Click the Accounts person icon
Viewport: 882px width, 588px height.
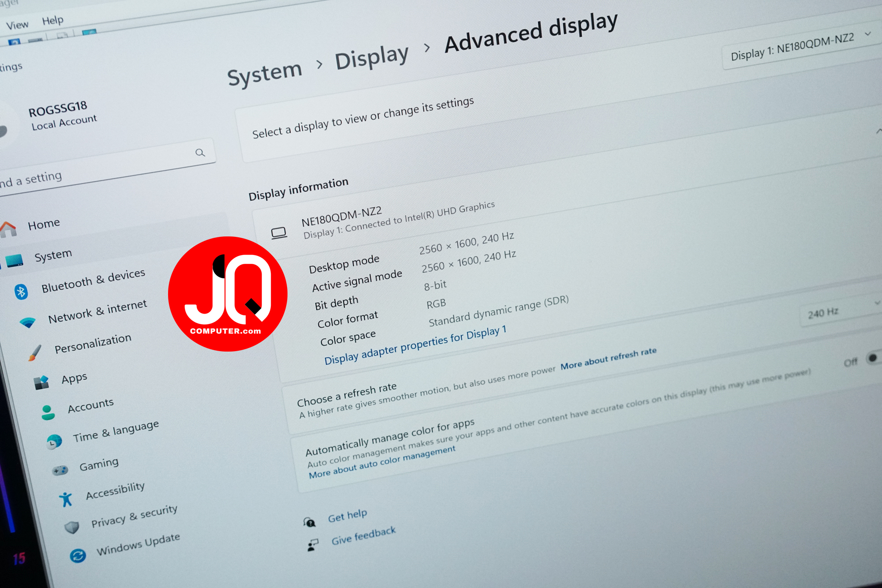coord(48,412)
